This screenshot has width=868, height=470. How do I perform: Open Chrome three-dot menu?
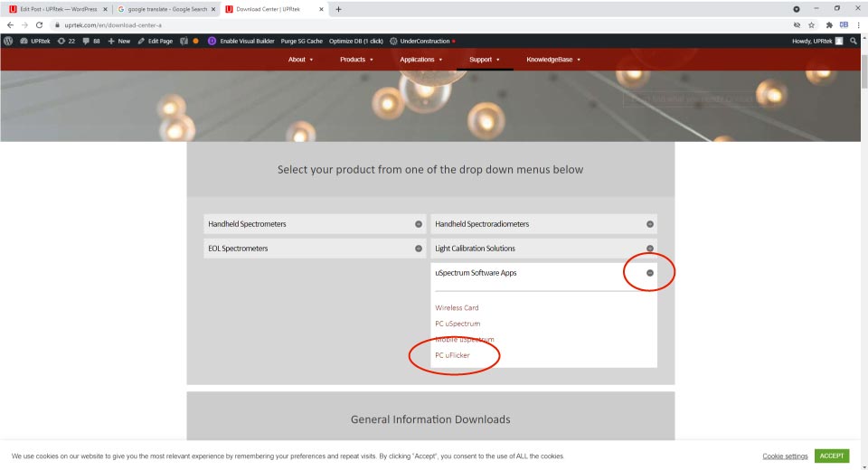[x=859, y=25]
